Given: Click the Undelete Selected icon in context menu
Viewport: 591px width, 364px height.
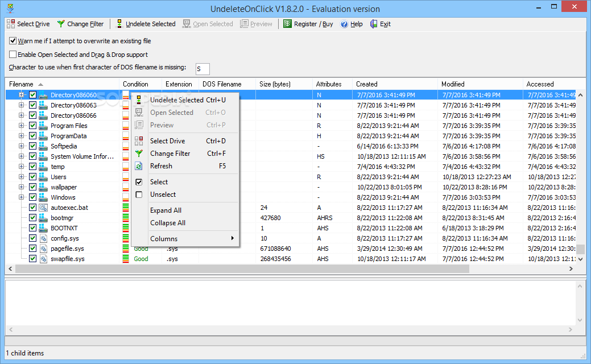Looking at the screenshot, I should click(139, 100).
